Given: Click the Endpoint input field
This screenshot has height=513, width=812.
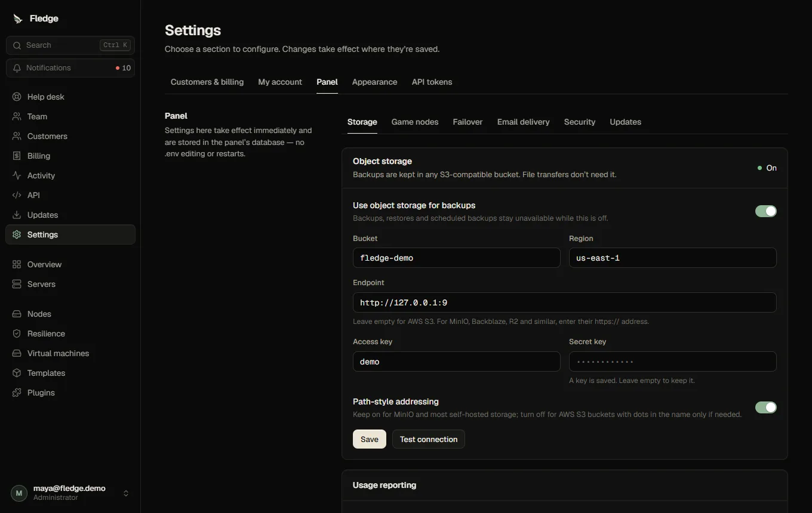Looking at the screenshot, I should click(x=565, y=302).
